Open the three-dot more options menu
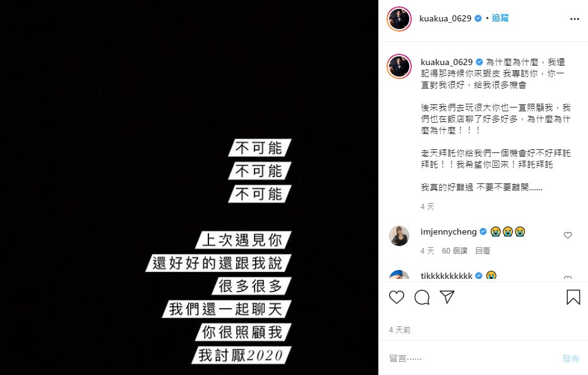 pyautogui.click(x=575, y=19)
